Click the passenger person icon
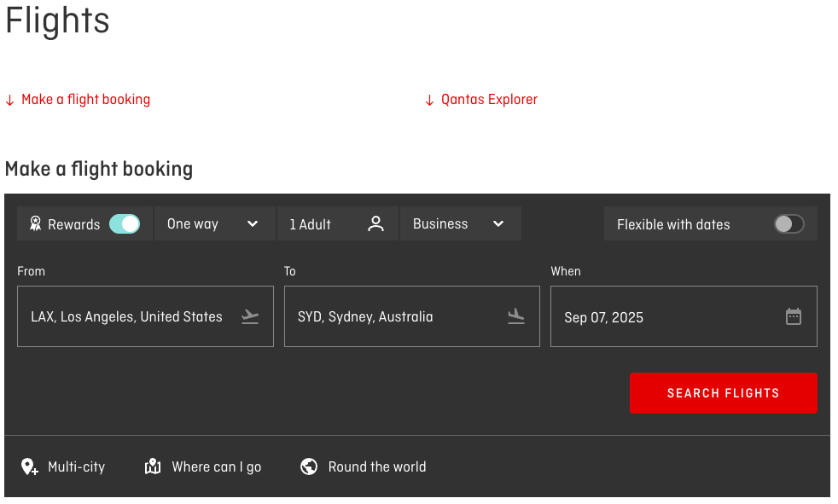This screenshot has height=504, width=838. (375, 223)
